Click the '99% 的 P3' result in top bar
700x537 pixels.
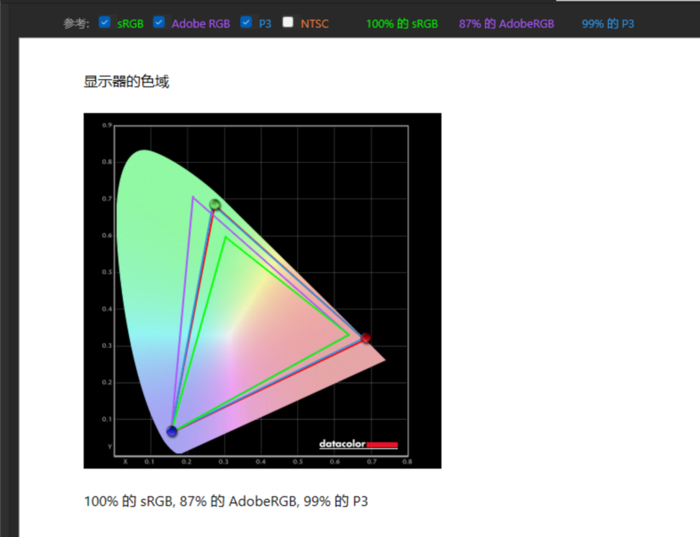click(x=608, y=24)
